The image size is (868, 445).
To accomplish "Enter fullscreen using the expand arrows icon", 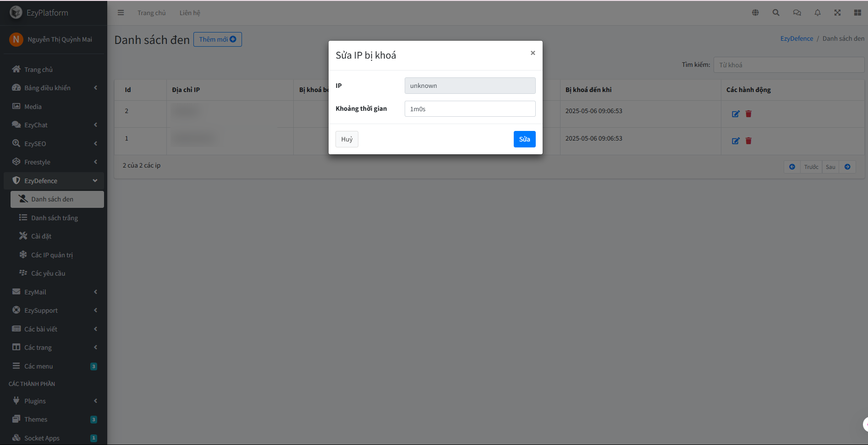I will 837,12.
